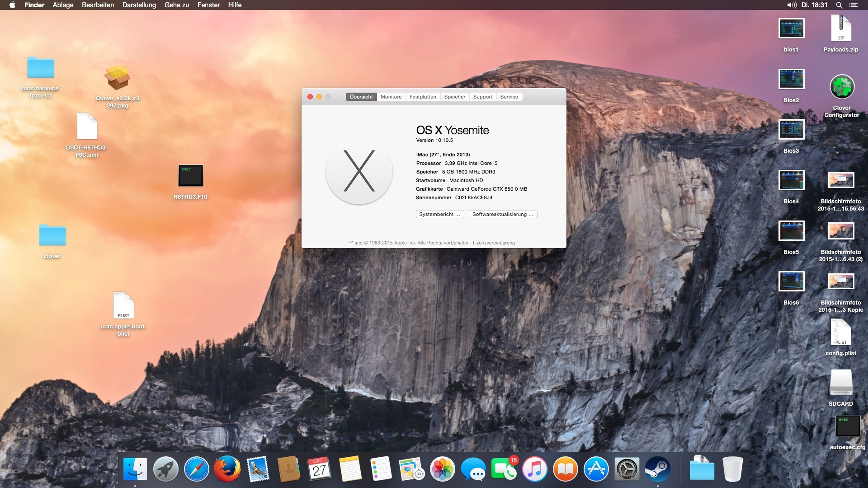
Task: Click the Softwareaktualisierung button
Action: pyautogui.click(x=503, y=214)
